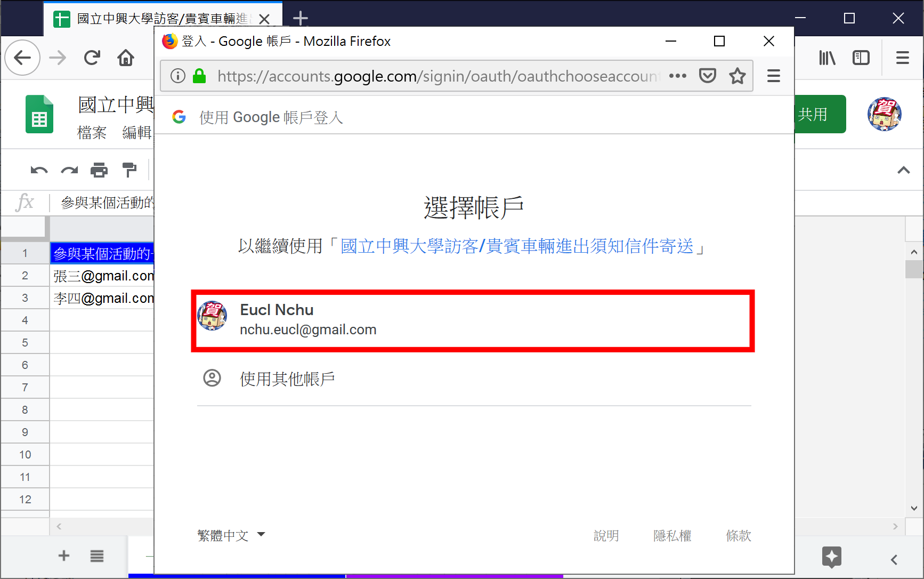Viewport: 924px width, 579px height.
Task: Bookmark the Google login page with star
Action: coord(737,76)
